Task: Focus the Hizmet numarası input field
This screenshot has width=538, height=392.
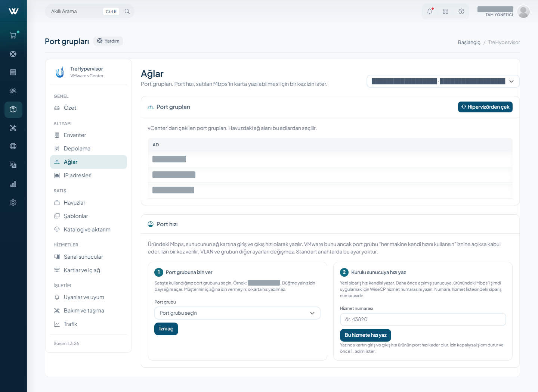Action: [423, 320]
